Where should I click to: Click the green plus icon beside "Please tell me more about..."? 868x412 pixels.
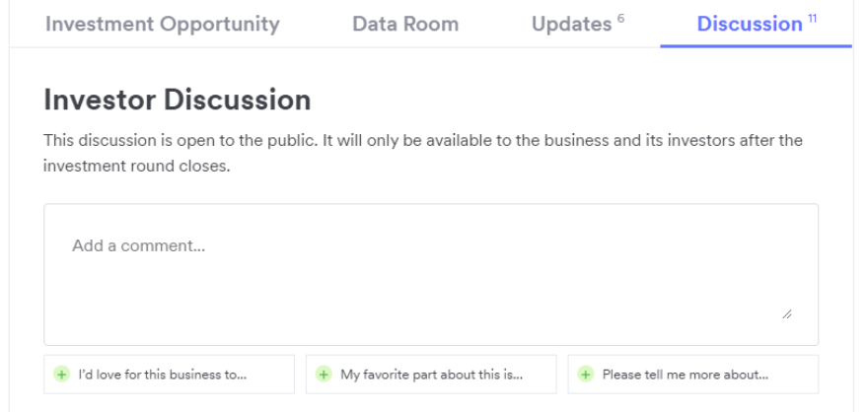[586, 375]
